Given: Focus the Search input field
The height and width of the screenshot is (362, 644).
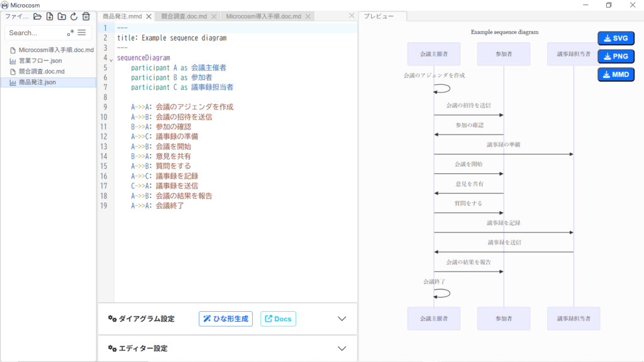Looking at the screenshot, I should coord(36,33).
